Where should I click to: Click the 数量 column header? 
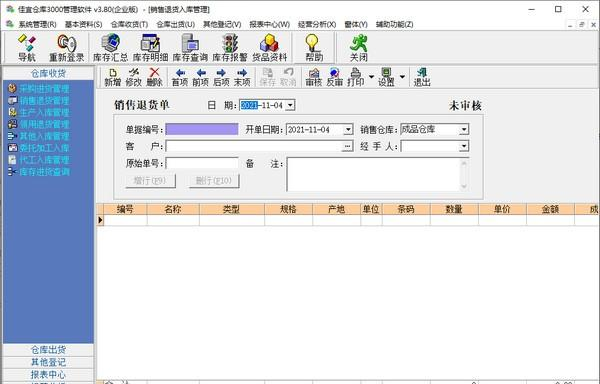click(x=454, y=209)
